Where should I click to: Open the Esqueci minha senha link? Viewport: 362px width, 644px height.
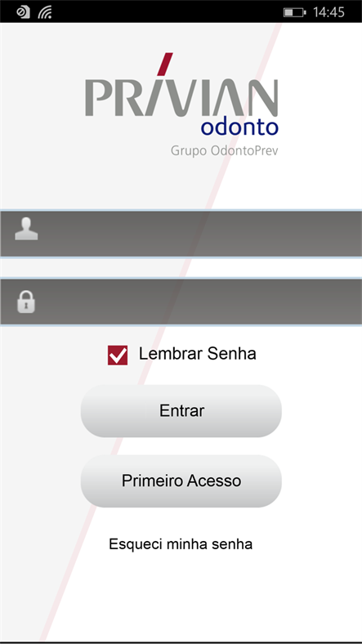coord(181,544)
